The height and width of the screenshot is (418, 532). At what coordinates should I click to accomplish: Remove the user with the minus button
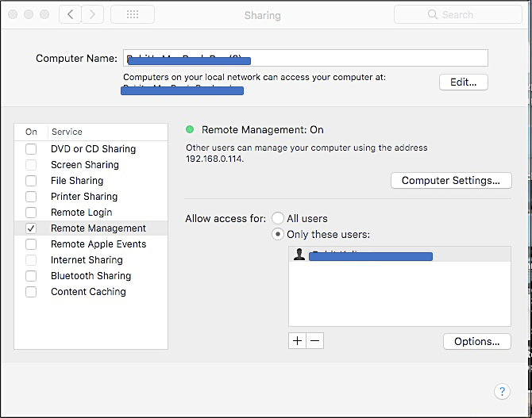(x=314, y=340)
